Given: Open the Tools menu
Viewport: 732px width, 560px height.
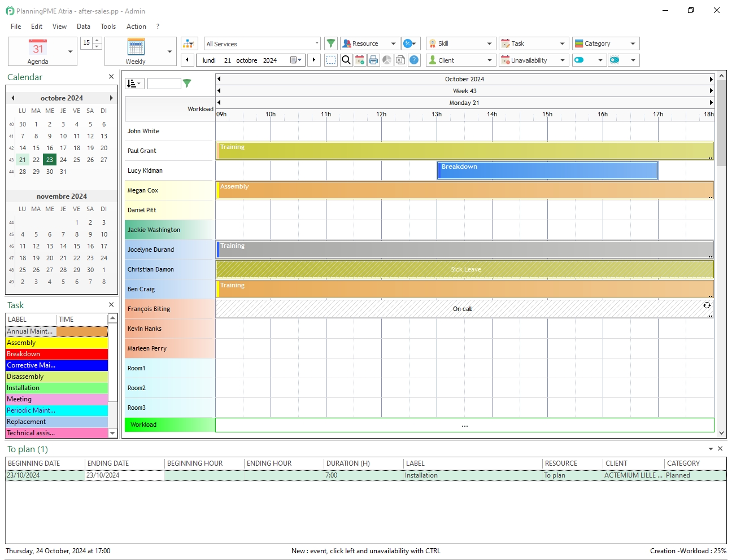Looking at the screenshot, I should [108, 27].
